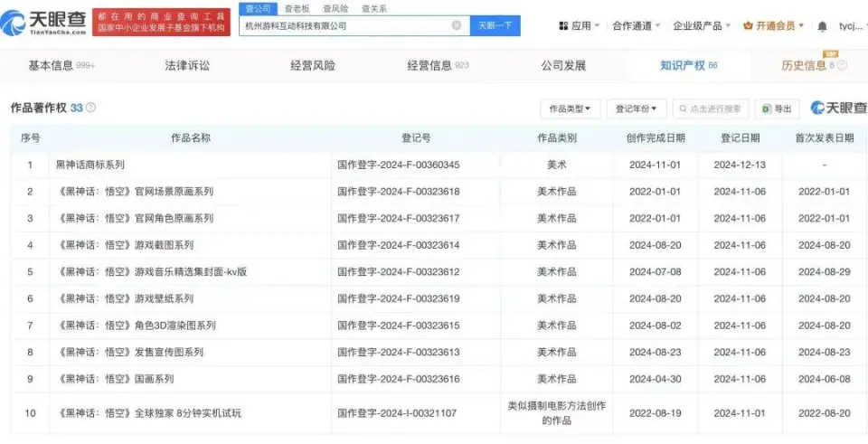Click the grid icon beside 应用
868x444 pixels.
[x=562, y=26]
